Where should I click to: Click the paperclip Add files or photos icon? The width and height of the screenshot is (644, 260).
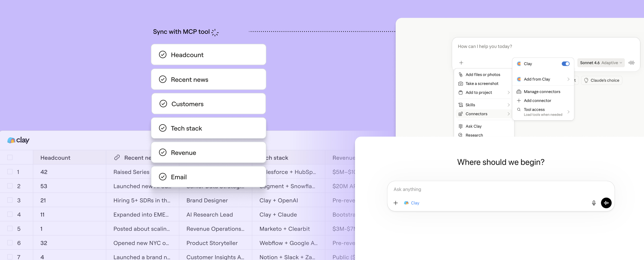(461, 75)
